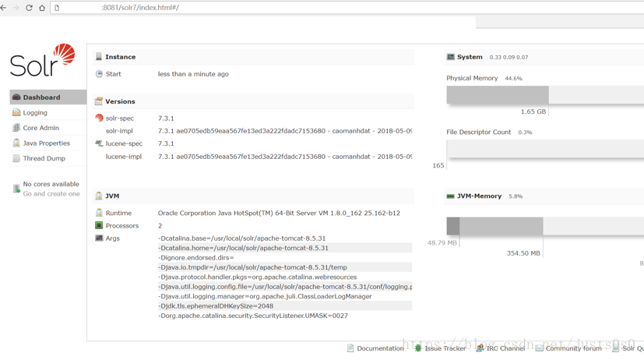Click the Thread Dump icon
The image size is (644, 360).
(x=16, y=158)
